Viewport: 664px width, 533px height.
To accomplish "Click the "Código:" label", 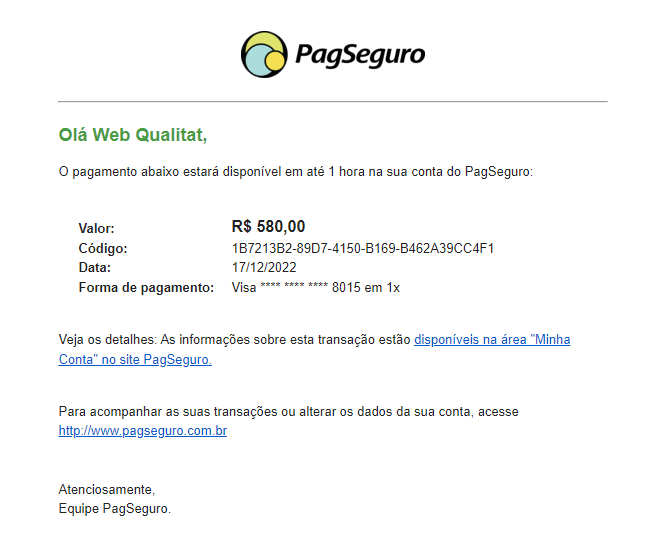I will (103, 248).
